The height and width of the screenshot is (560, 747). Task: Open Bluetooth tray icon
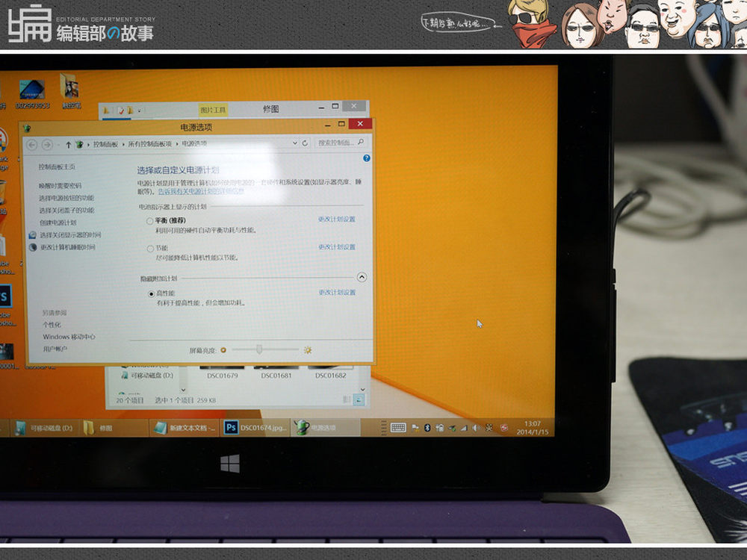[427, 428]
